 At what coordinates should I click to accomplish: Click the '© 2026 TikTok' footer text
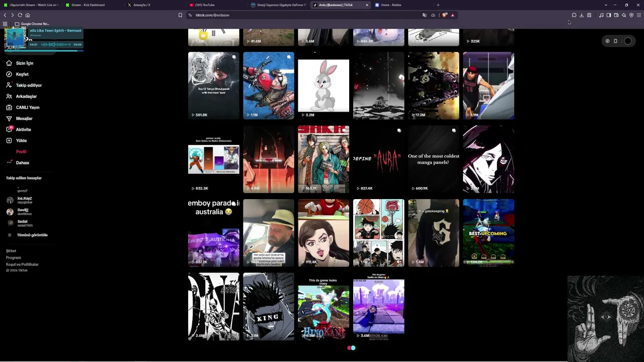pos(17,270)
